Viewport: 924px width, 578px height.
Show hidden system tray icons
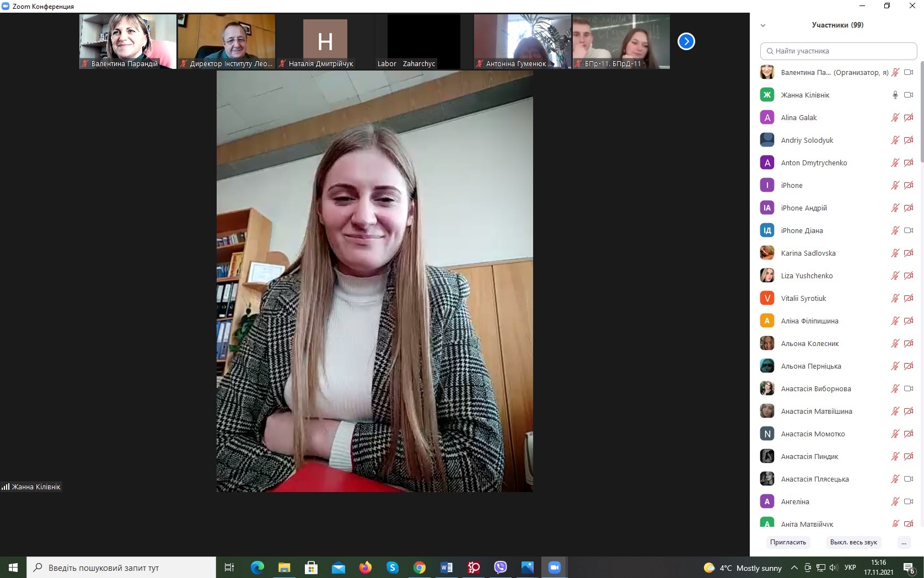794,568
